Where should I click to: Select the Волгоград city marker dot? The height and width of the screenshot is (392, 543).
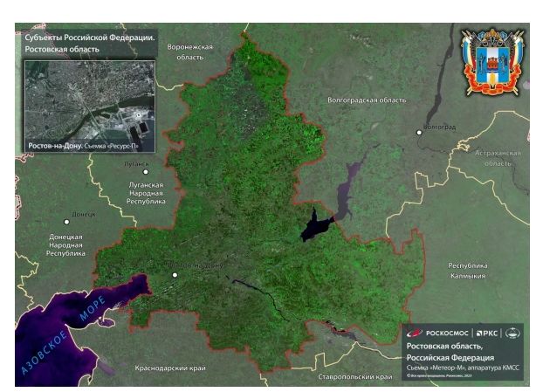pos(419,132)
